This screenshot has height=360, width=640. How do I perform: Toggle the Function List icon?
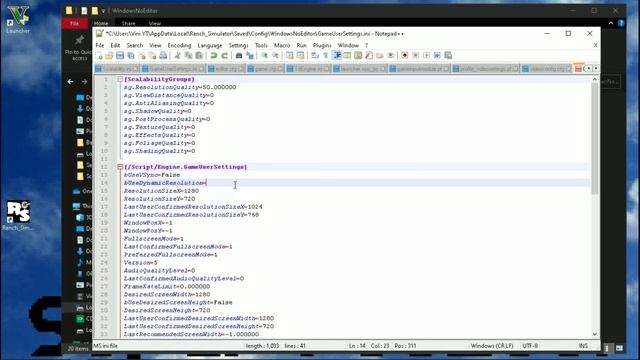click(x=369, y=56)
